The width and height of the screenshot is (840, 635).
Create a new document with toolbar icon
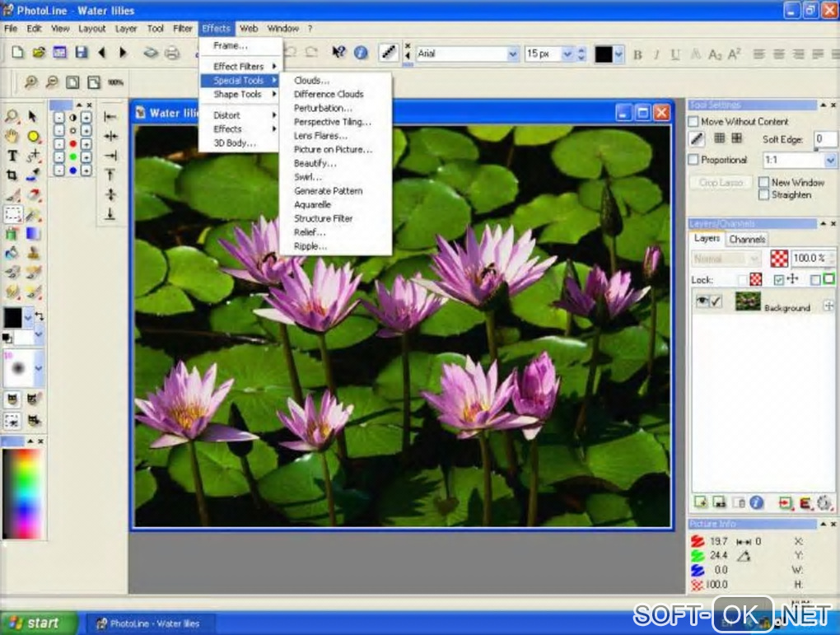click(x=17, y=53)
